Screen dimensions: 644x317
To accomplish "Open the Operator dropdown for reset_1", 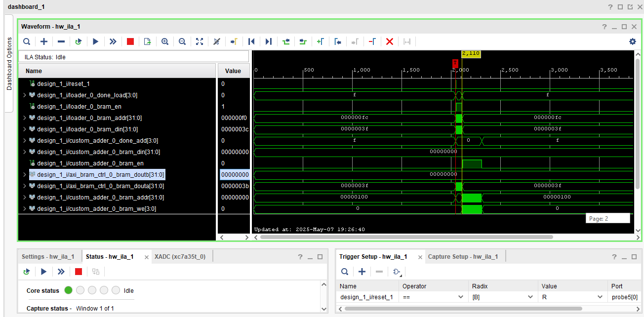I will pos(461,297).
